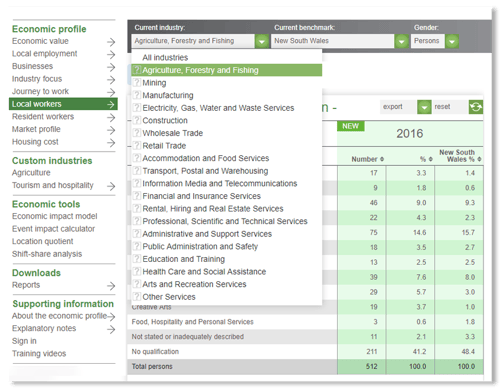Open the export dropdown arrow

(x=424, y=107)
